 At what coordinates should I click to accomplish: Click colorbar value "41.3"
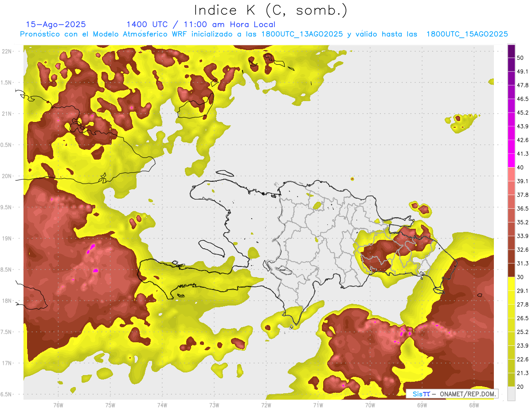pyautogui.click(x=522, y=154)
